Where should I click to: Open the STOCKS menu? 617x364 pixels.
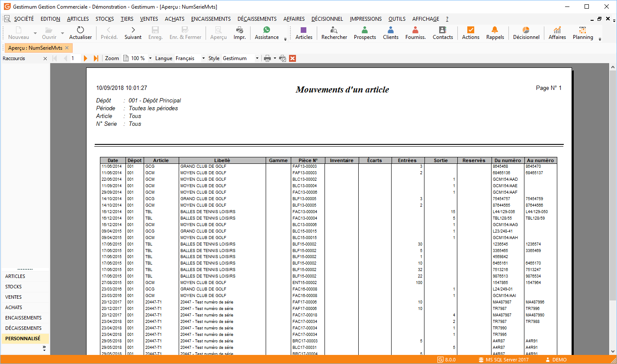pos(105,19)
